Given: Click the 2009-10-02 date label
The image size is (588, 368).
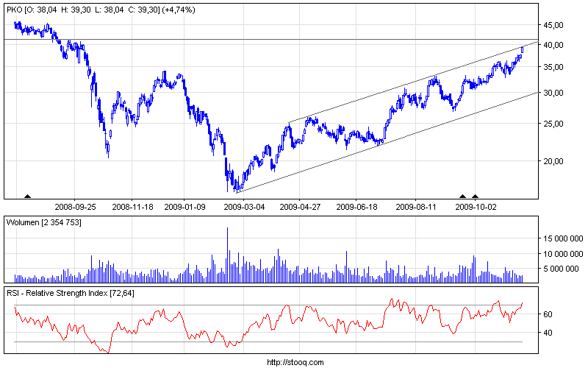Looking at the screenshot, I should point(476,207).
